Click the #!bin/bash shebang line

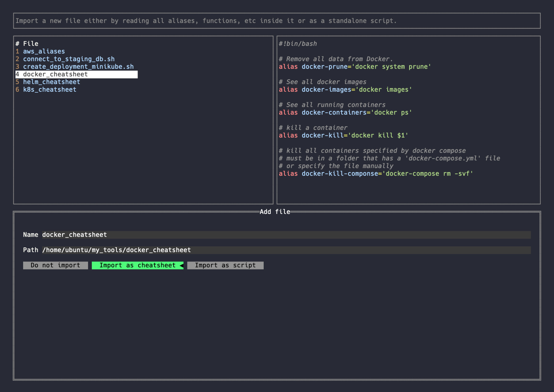tap(298, 44)
